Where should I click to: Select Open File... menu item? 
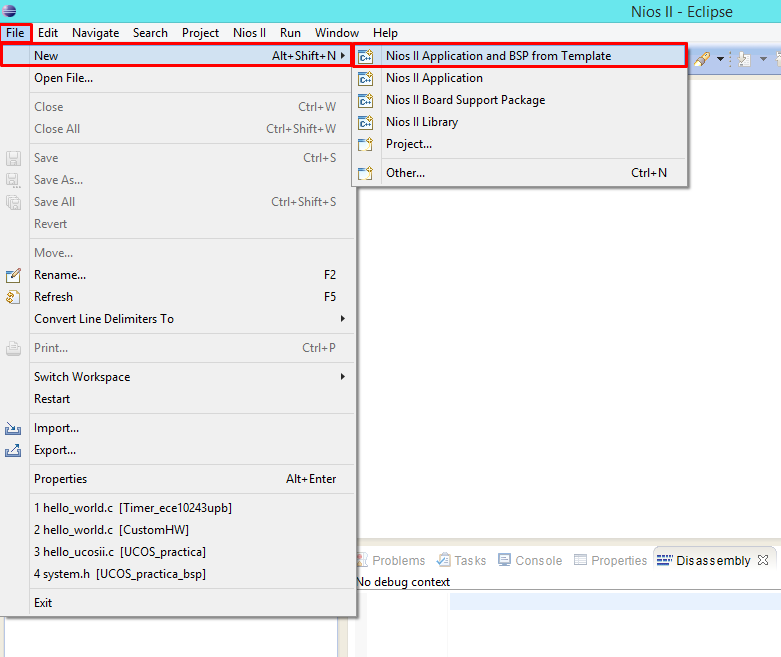[x=177, y=78]
